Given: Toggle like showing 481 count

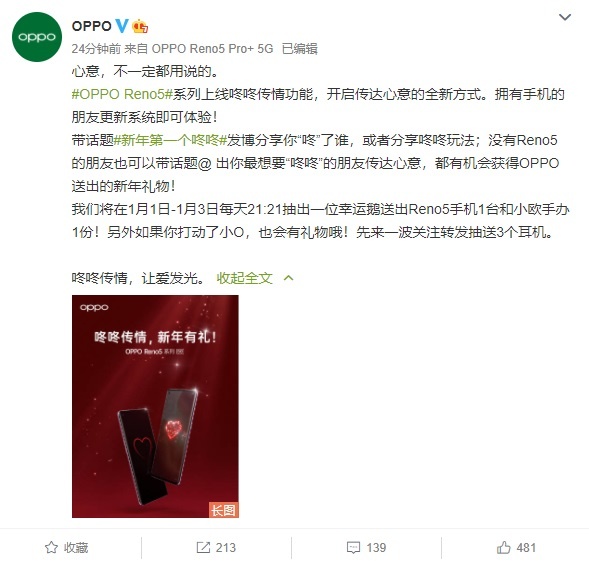Looking at the screenshot, I should tap(517, 547).
